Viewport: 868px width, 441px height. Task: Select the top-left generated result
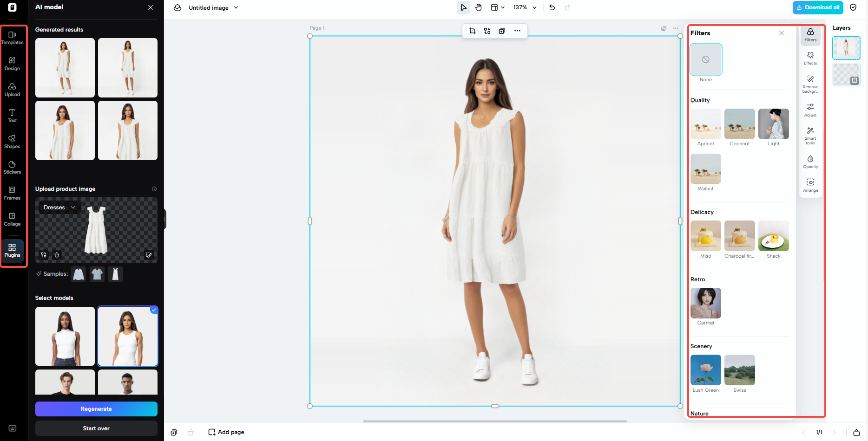pos(65,68)
